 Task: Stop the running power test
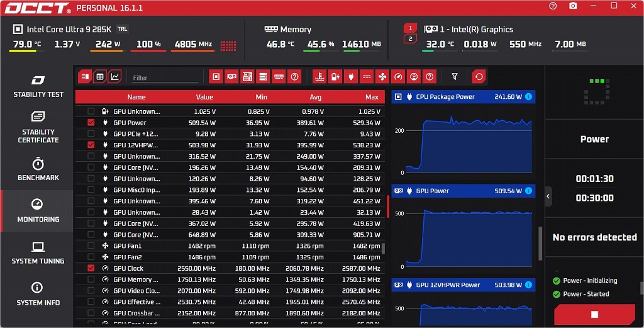[x=594, y=314]
